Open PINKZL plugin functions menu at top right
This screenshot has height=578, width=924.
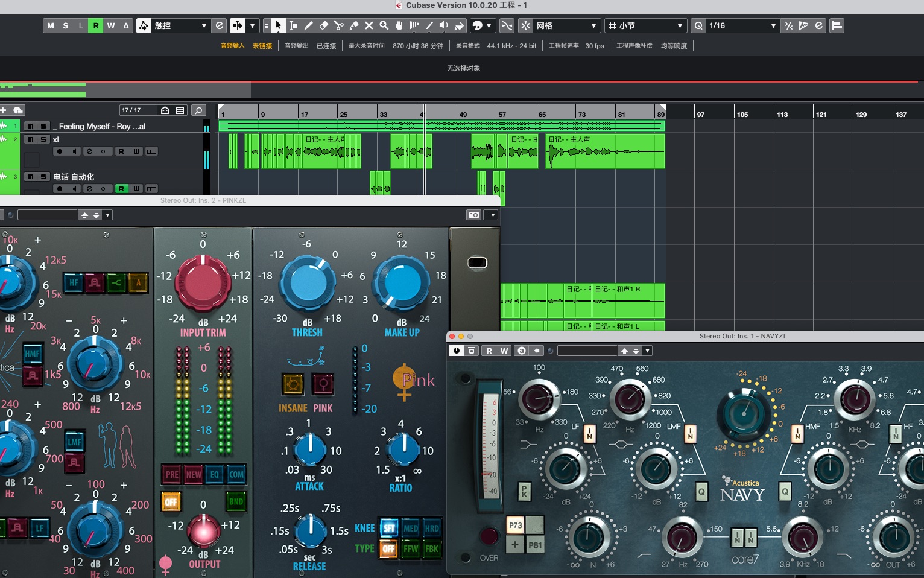[x=492, y=215]
